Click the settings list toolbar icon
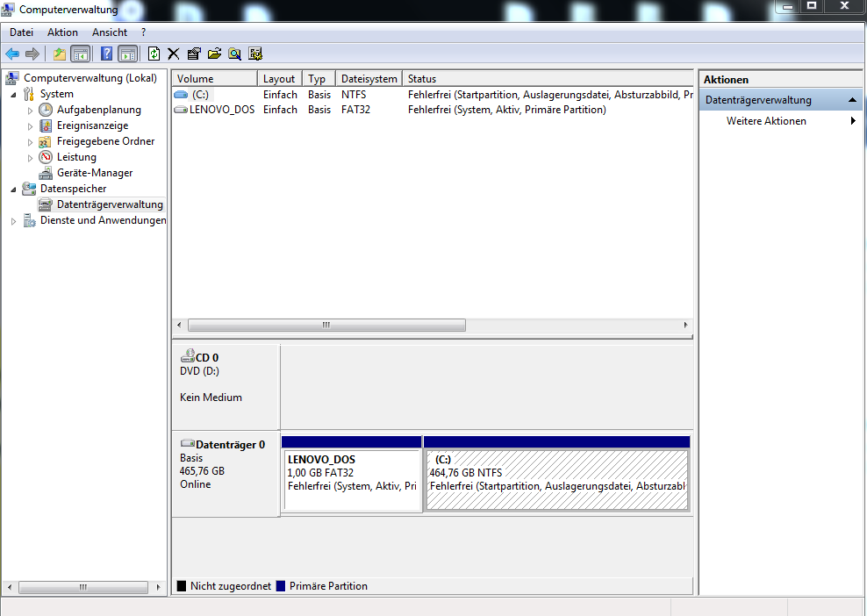This screenshot has width=867, height=616. point(255,54)
